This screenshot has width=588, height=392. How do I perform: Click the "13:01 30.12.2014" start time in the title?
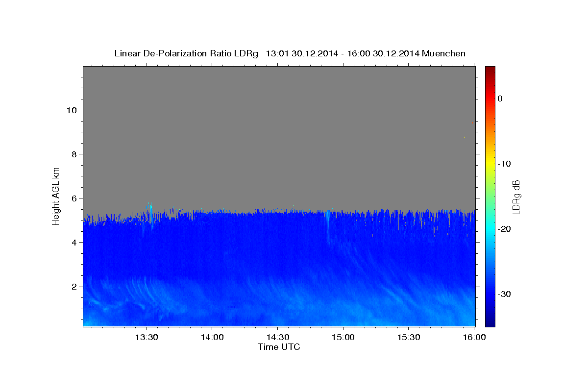[301, 53]
